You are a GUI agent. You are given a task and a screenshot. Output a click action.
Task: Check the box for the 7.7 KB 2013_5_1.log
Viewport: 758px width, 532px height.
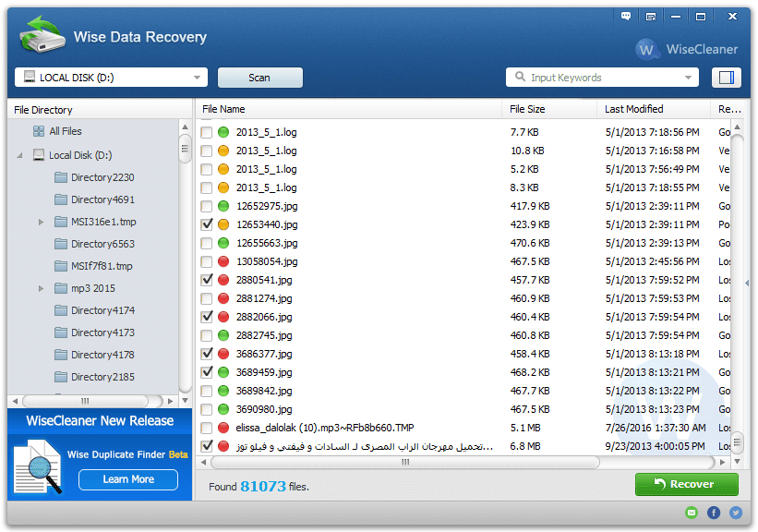[207, 132]
